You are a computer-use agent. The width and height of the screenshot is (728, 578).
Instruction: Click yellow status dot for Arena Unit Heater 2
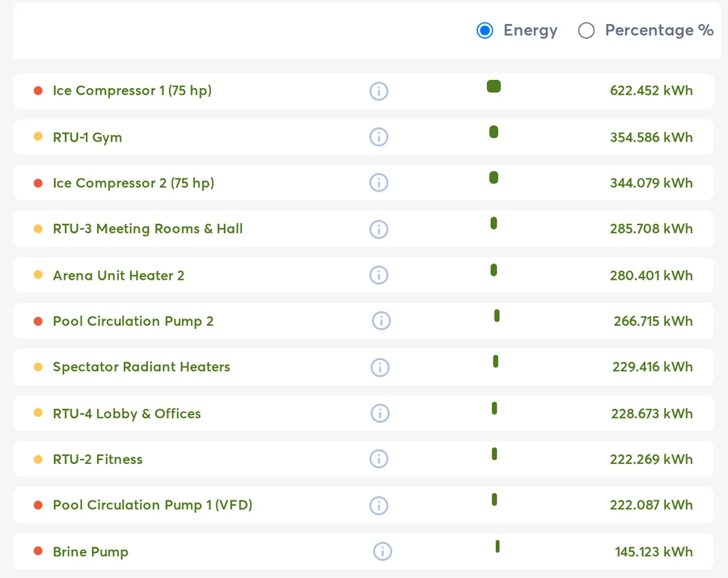point(38,275)
